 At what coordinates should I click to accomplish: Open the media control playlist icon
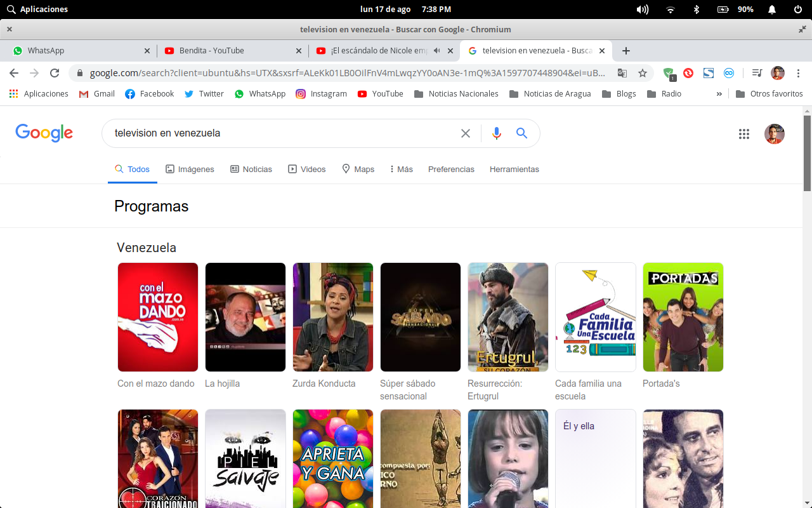757,73
